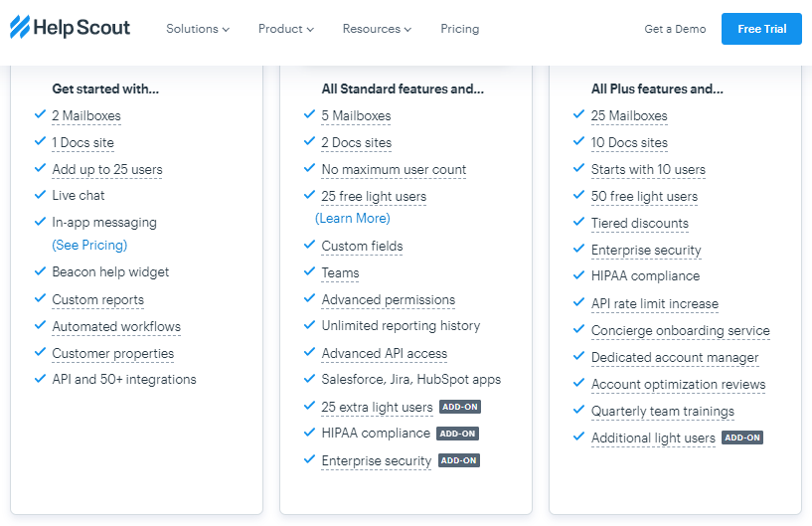Click the Help Scout logo icon
Screen dimensions: 812x526
tap(20, 27)
